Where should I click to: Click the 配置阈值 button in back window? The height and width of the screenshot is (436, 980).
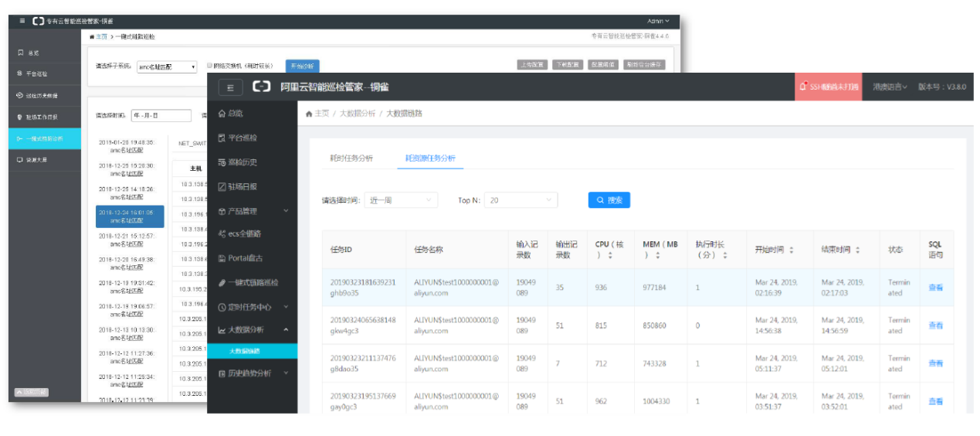pyautogui.click(x=603, y=65)
